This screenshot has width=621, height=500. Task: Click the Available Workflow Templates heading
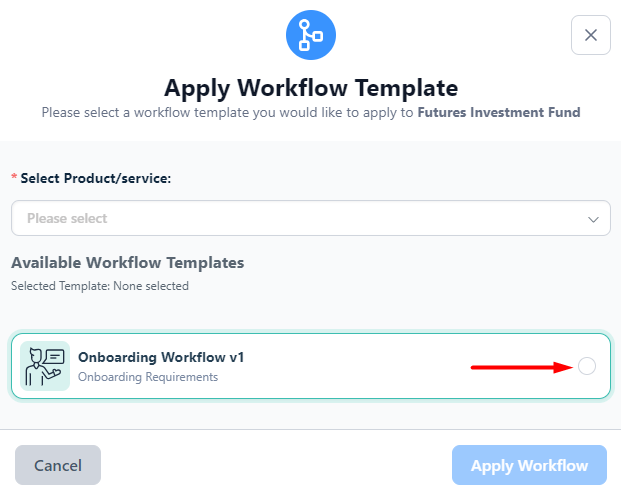pos(128,262)
